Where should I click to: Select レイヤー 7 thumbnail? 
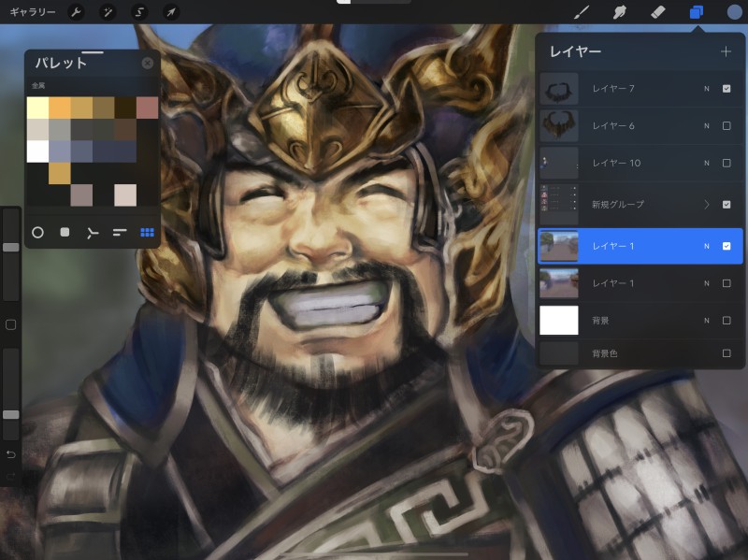[x=558, y=89]
